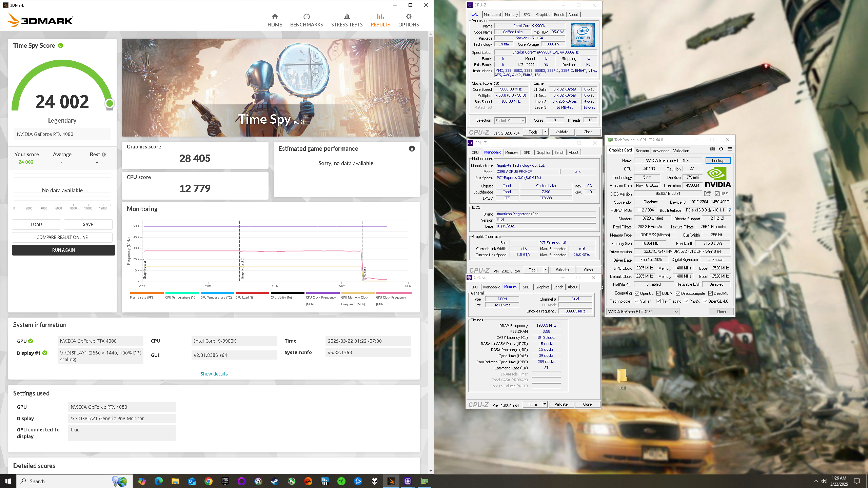Open the Socket #1 selection dropdown in CPU-Z
The image size is (868, 488).
coord(510,121)
